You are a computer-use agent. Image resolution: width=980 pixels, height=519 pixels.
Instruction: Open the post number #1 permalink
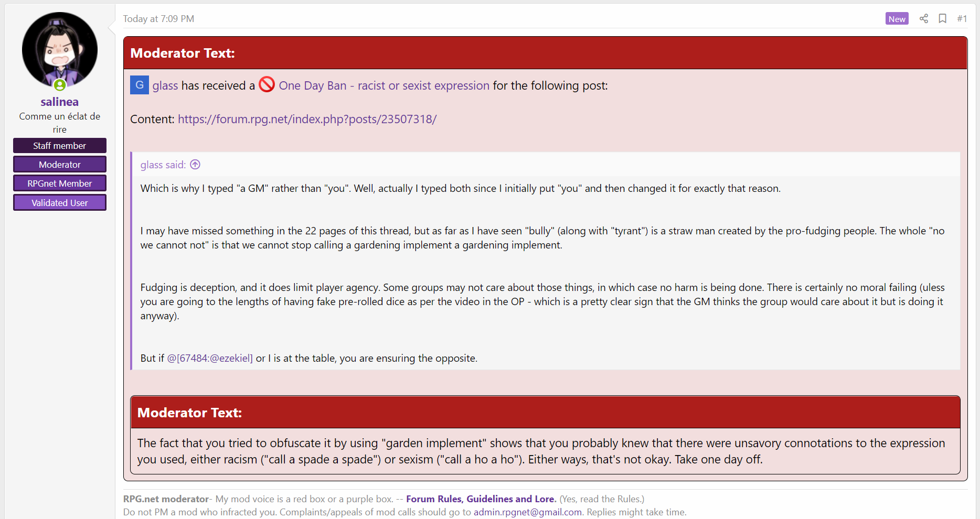pyautogui.click(x=962, y=19)
